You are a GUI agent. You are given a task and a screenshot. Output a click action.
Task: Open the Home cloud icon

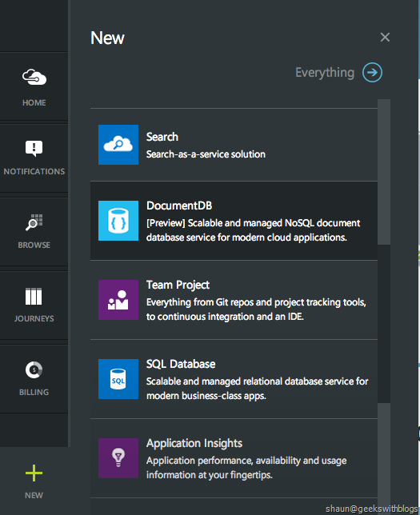click(x=34, y=77)
